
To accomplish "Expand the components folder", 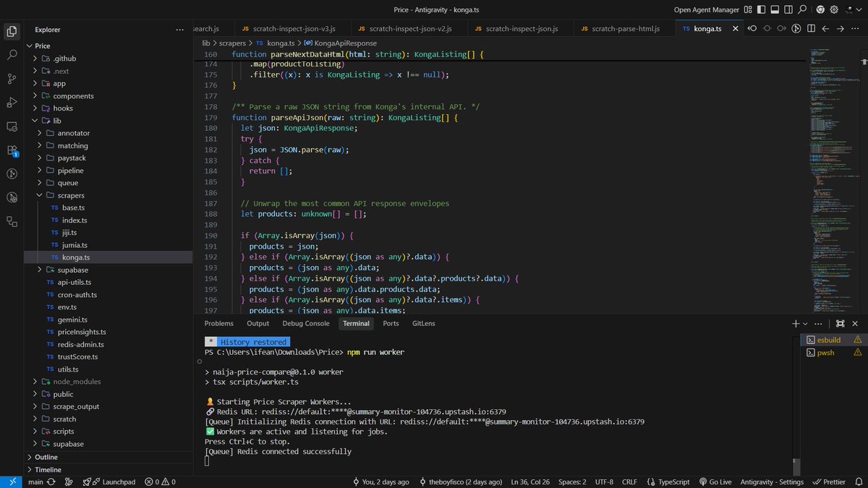I will 109,95.
